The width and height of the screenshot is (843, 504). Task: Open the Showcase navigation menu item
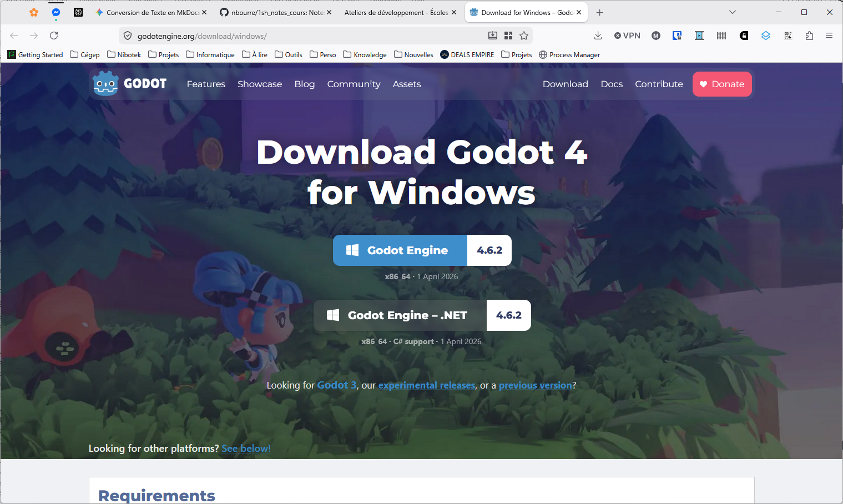260,84
